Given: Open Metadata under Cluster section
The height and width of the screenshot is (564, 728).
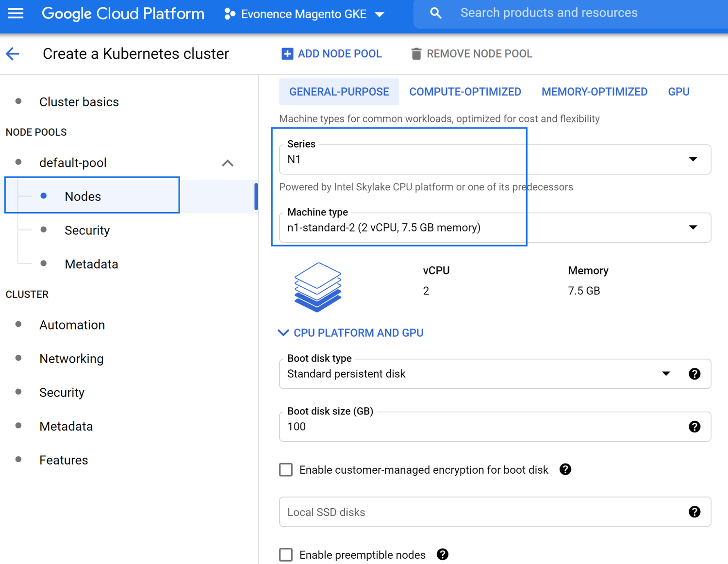Looking at the screenshot, I should [66, 426].
